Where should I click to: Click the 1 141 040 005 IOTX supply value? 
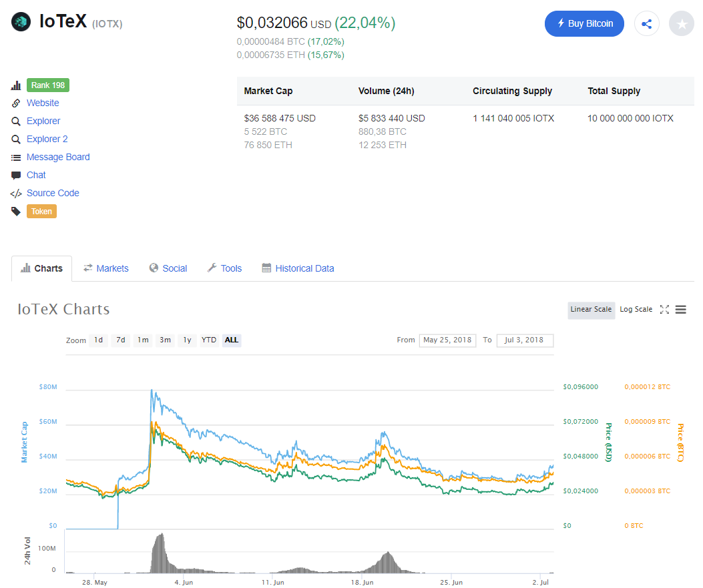[x=513, y=118]
